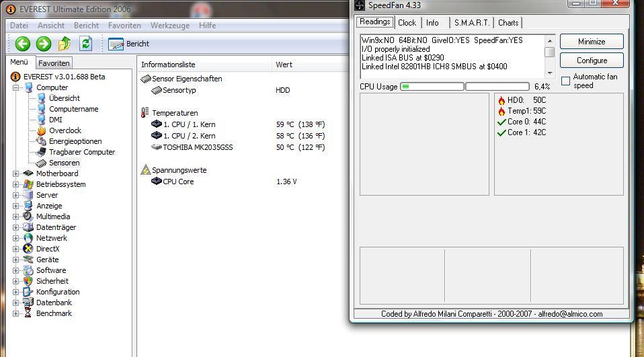The image size is (644, 357).
Task: Open the S.M.A.R.T. tab
Action: [x=472, y=23]
